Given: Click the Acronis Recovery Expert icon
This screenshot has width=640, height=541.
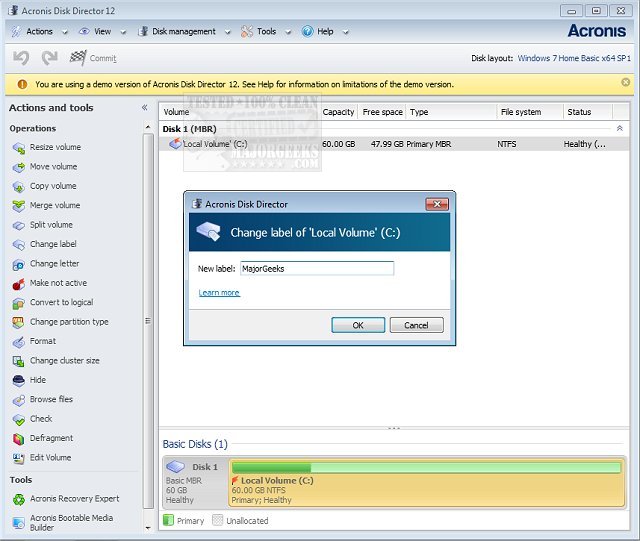Looking at the screenshot, I should 19,499.
